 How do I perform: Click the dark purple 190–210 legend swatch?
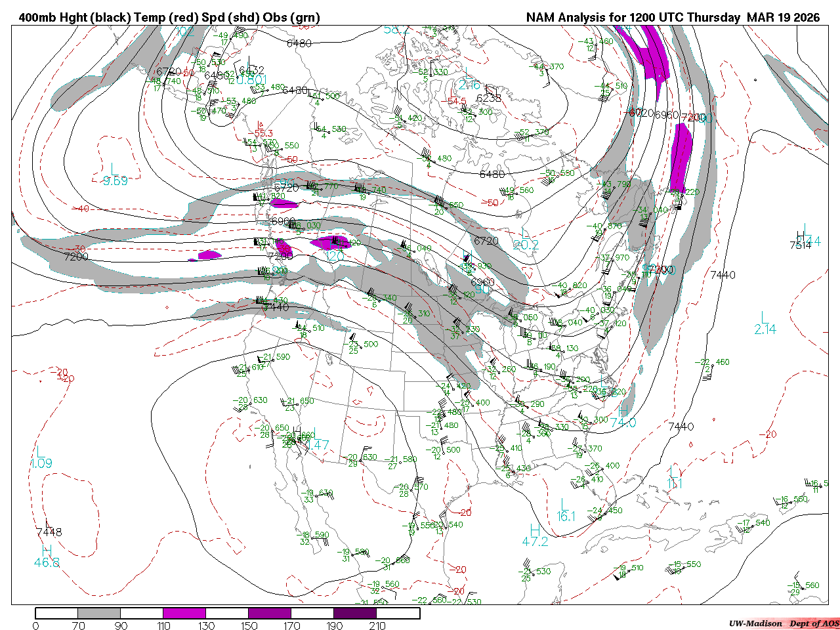[x=355, y=613]
